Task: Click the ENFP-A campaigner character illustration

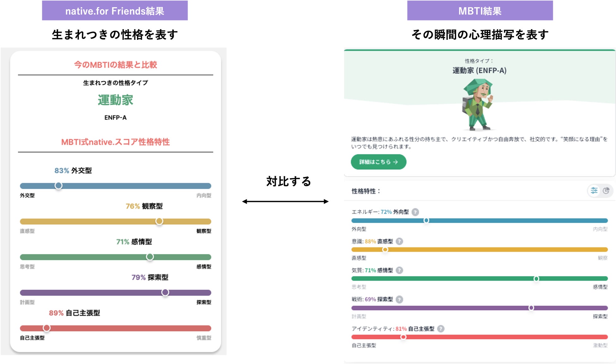Action: pyautogui.click(x=478, y=105)
